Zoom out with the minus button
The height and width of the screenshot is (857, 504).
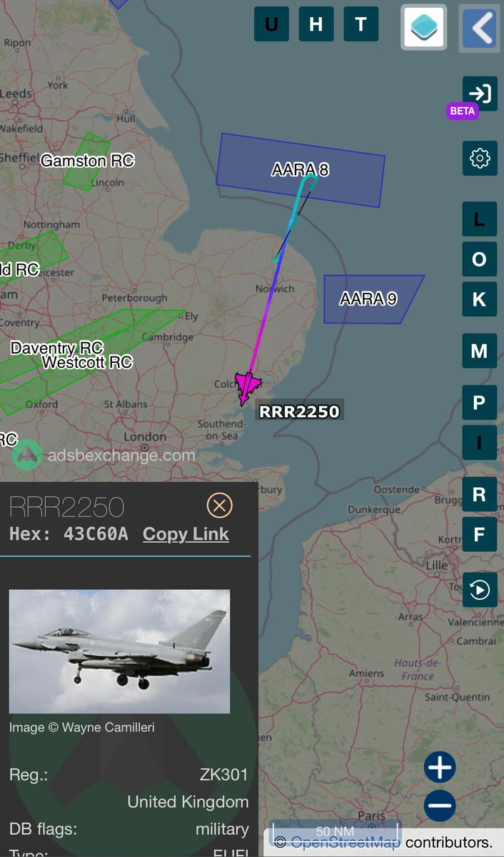[440, 806]
